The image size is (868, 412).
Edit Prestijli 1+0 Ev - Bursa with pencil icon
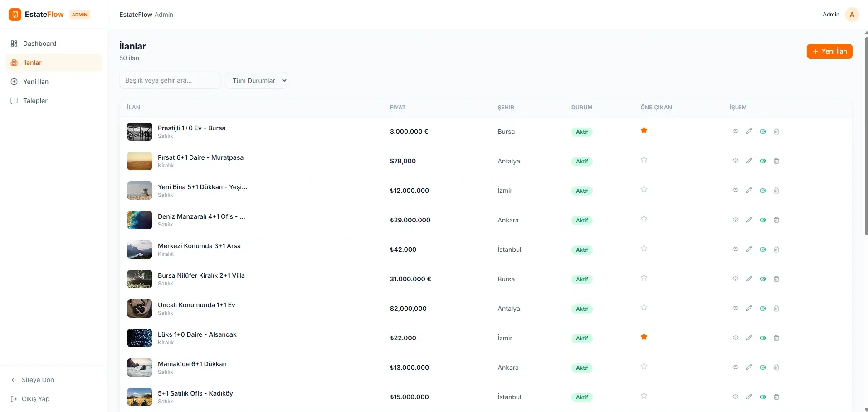pyautogui.click(x=749, y=132)
